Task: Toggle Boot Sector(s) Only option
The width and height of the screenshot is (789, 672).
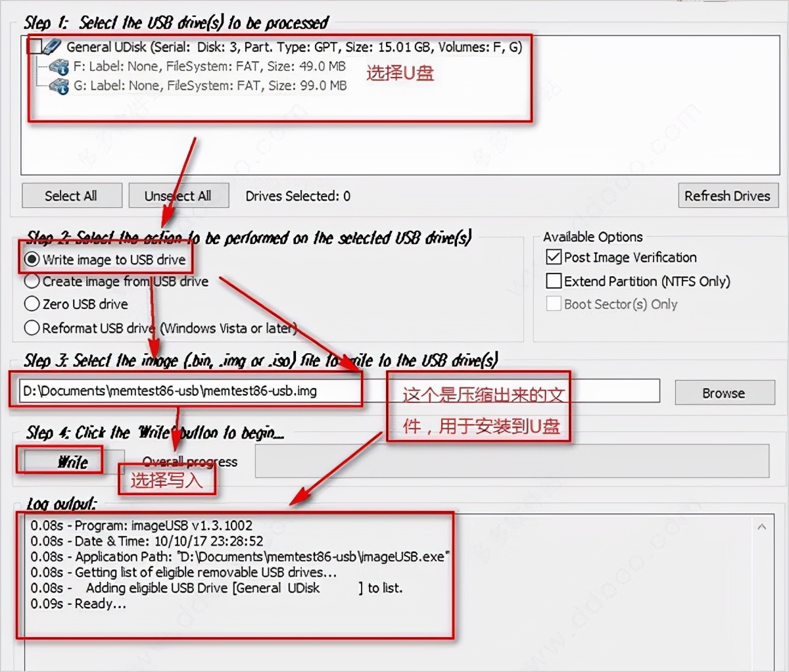Action: click(554, 304)
